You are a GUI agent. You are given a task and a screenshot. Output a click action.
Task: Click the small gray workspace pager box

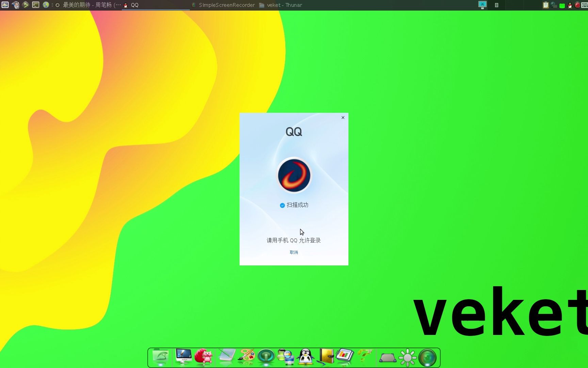click(496, 5)
